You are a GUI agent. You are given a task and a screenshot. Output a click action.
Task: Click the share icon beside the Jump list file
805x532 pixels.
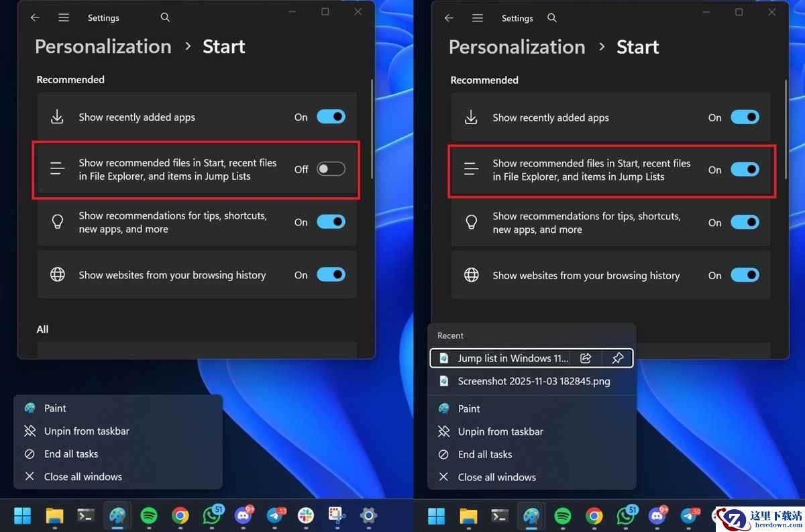pos(585,358)
